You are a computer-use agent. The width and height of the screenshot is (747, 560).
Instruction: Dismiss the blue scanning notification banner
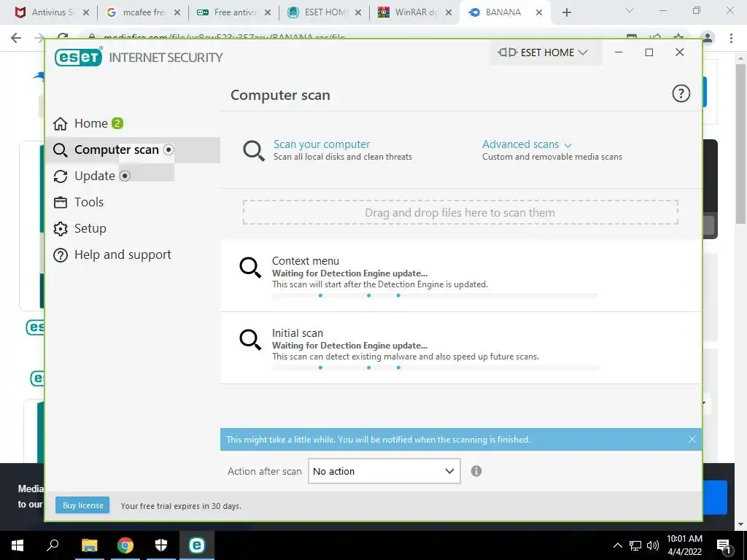point(692,439)
